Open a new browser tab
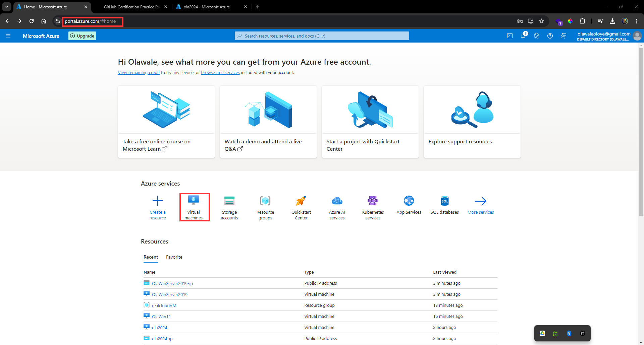Screen dimensions: 644x345 tap(258, 7)
